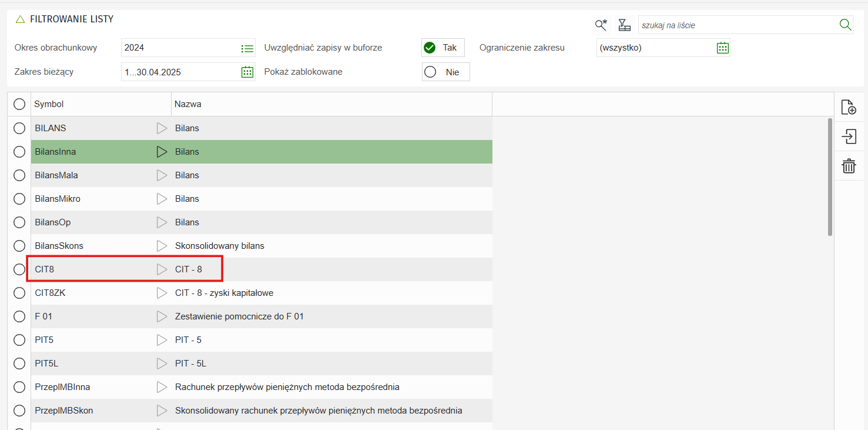Toggle 'Pokaż zablokowane' Nie switch

click(x=445, y=72)
